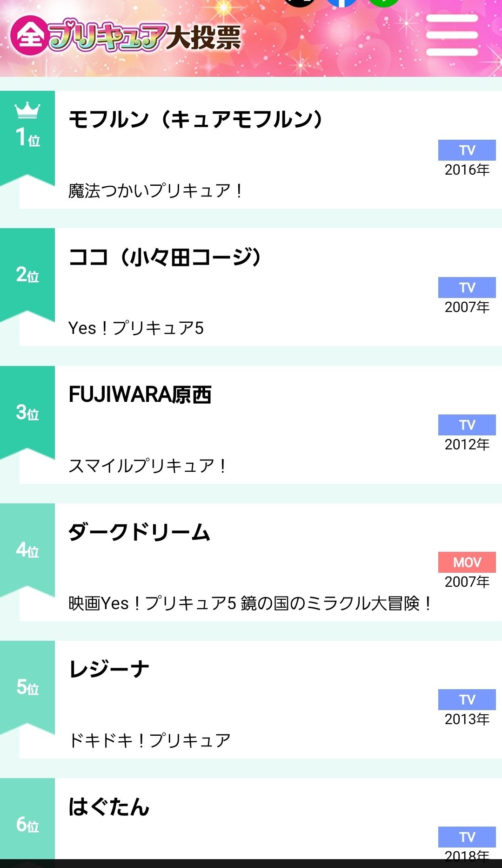Image resolution: width=502 pixels, height=868 pixels.
Task: Share via the black X icon
Action: (300, 2)
